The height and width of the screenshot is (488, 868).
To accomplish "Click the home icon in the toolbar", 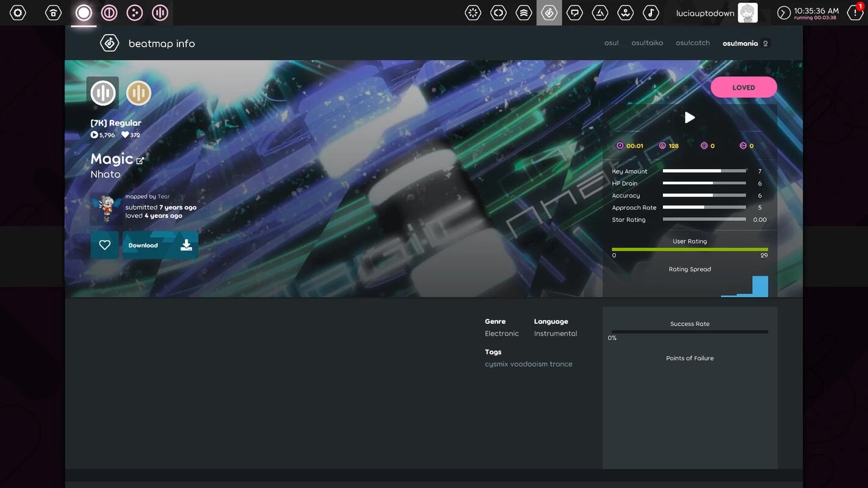I will 54,13.
